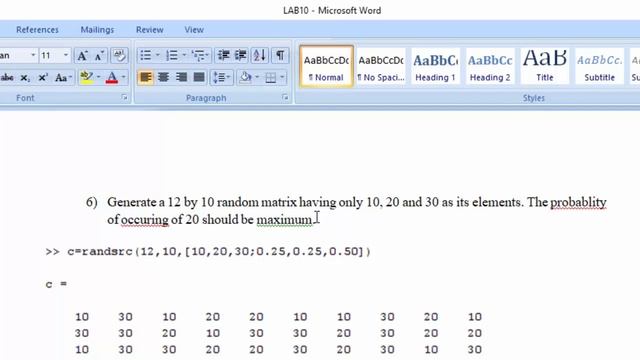Expand shading color dropdown arrow
640x360 pixels.
[x=257, y=77]
